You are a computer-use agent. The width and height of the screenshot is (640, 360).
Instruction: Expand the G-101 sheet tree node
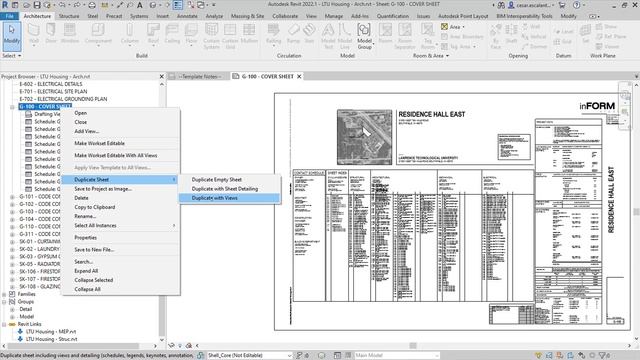(12, 197)
